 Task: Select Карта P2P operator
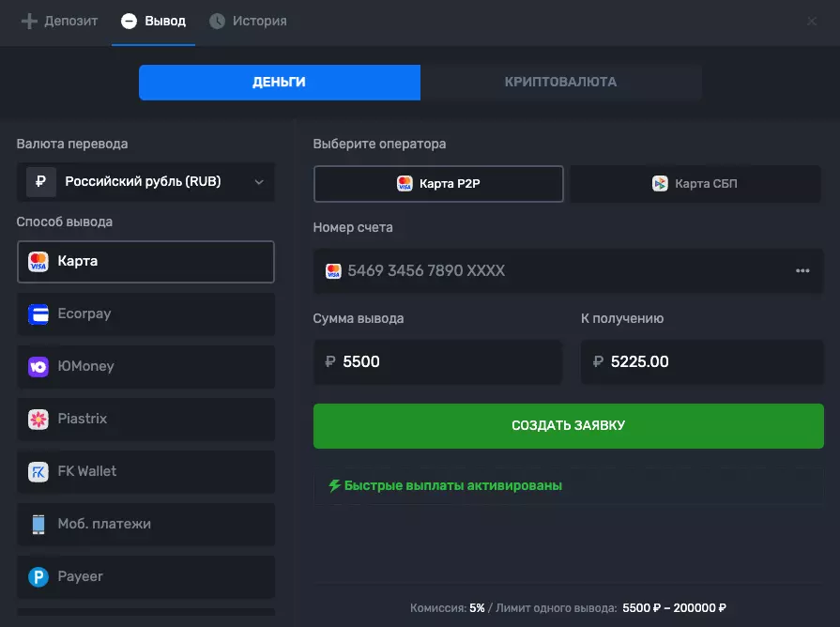438,184
